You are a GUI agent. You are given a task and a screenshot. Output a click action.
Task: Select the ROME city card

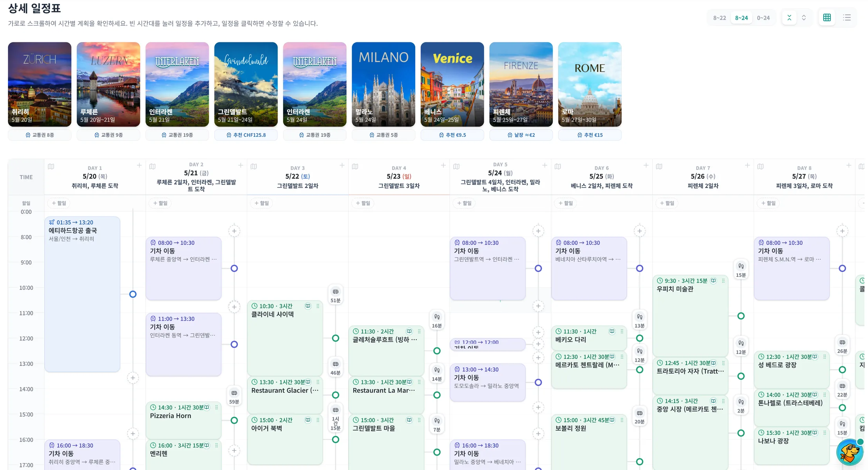[590, 85]
